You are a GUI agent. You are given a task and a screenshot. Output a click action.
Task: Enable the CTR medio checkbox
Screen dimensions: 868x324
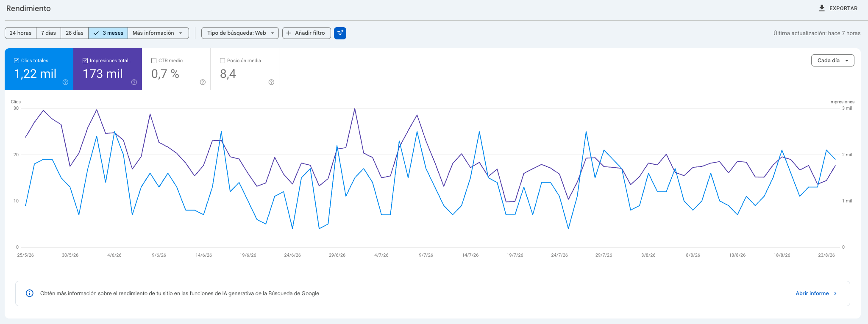[x=154, y=61]
